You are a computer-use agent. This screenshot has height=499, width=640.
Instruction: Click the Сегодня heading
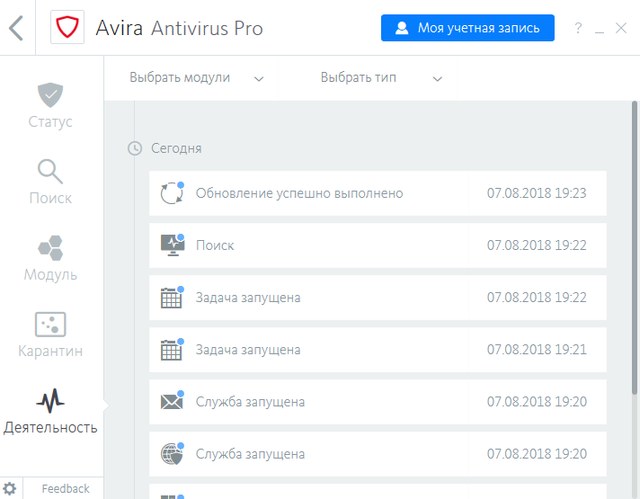point(176,148)
